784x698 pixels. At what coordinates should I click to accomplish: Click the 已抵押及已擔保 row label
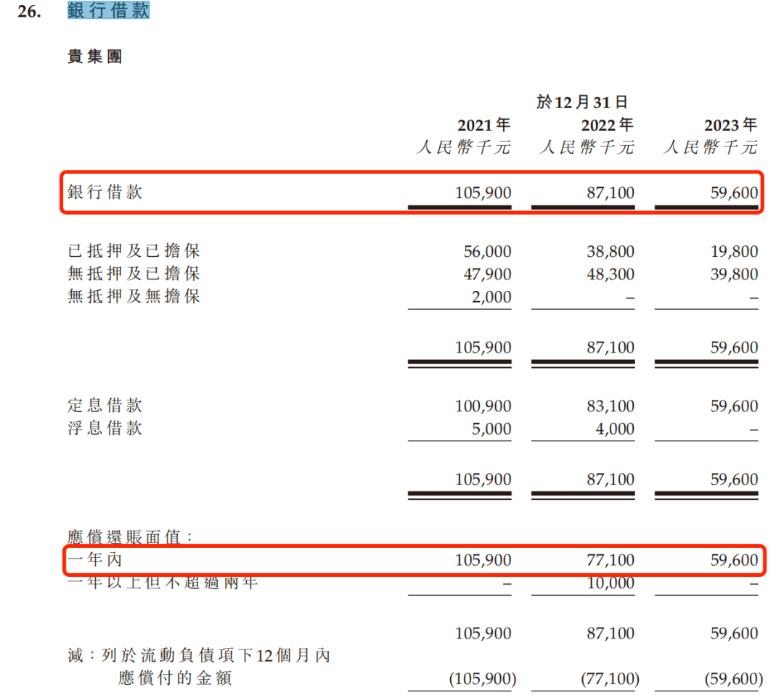pos(134,252)
